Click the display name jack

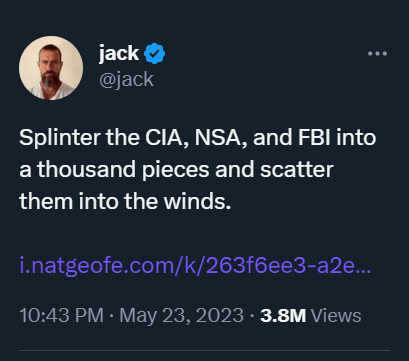pos(119,53)
